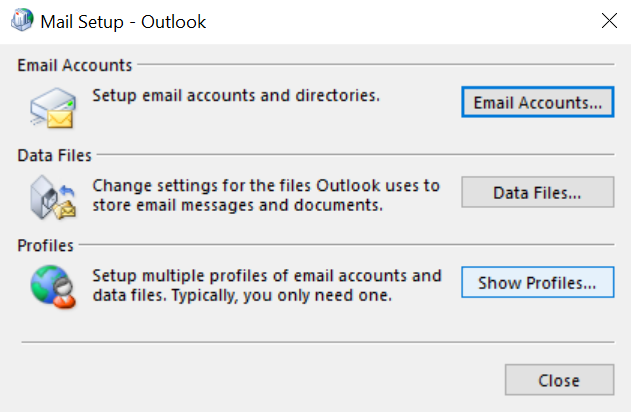Click the mailbox with envelope icon

point(53,108)
